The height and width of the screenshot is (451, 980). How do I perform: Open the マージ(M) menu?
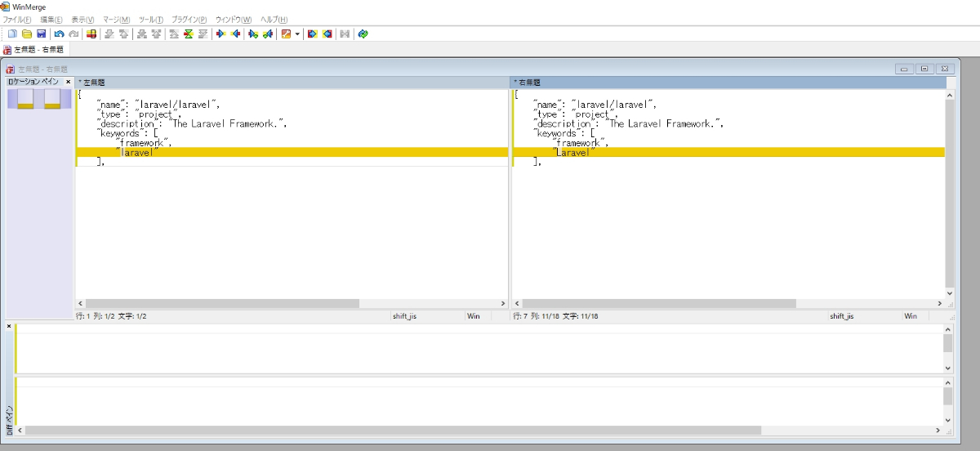(x=116, y=20)
